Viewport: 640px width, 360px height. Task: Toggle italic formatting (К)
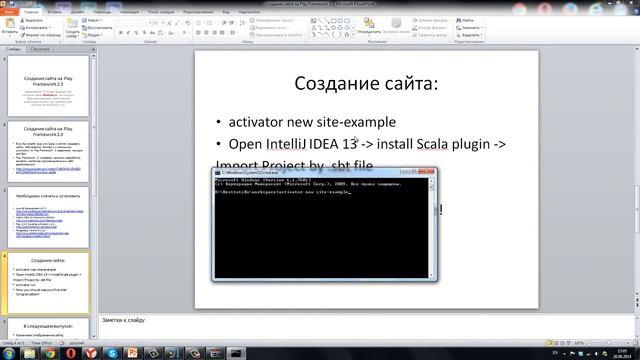[128, 33]
